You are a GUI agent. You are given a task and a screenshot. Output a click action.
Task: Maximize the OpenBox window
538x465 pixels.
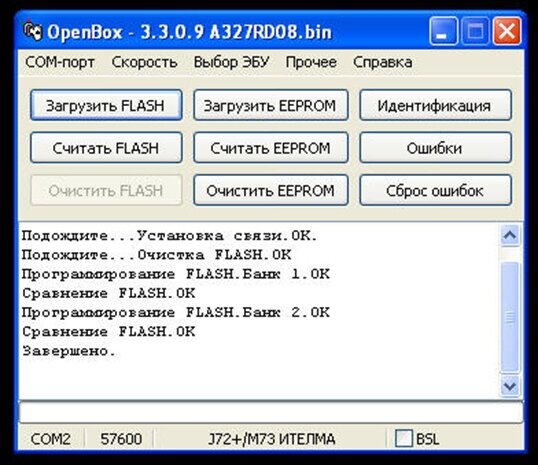[475, 31]
